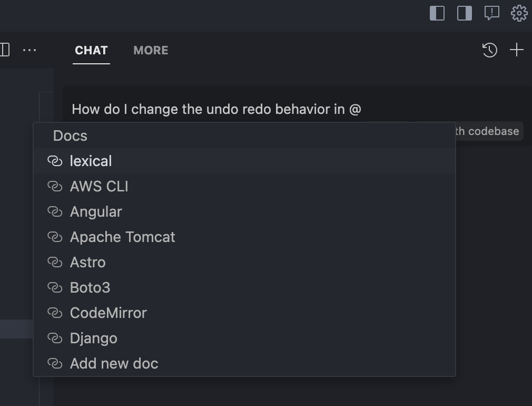Switch to the MORE tab
This screenshot has width=532, height=406.
pos(151,50)
